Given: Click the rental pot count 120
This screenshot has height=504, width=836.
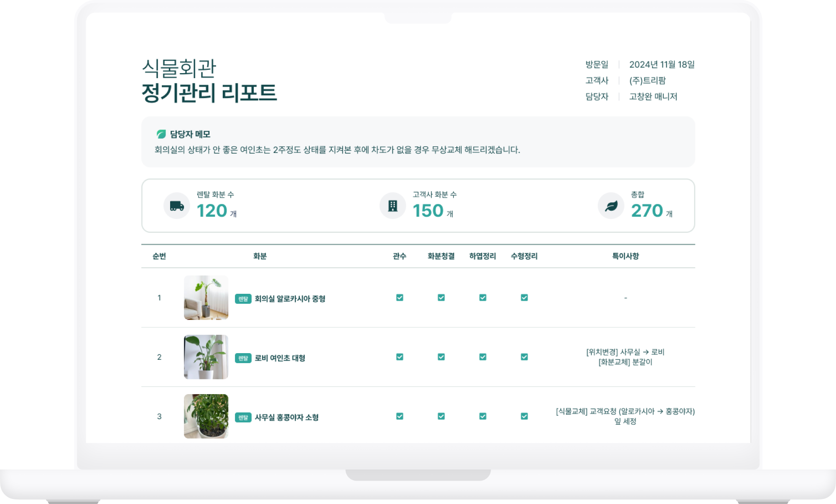Looking at the screenshot, I should (212, 211).
